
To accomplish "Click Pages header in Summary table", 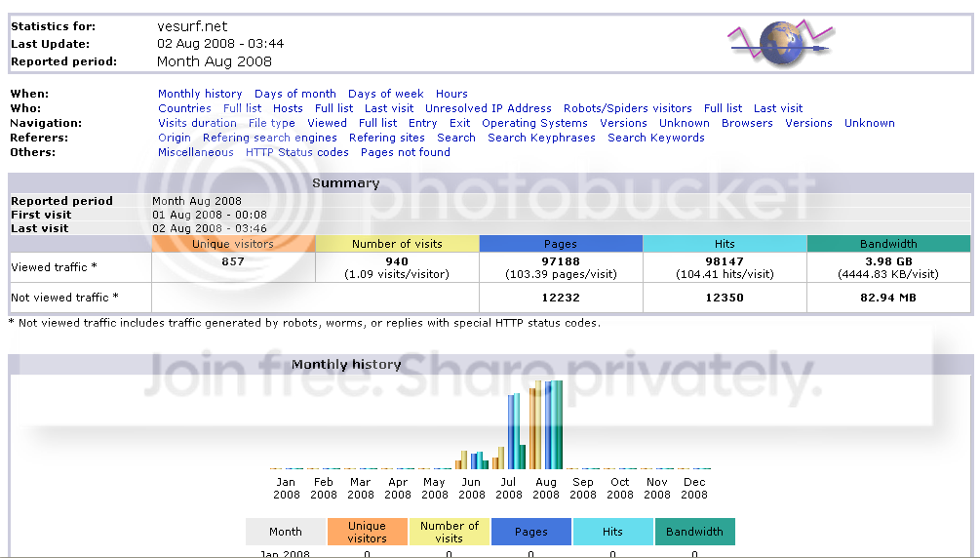I will (x=561, y=244).
